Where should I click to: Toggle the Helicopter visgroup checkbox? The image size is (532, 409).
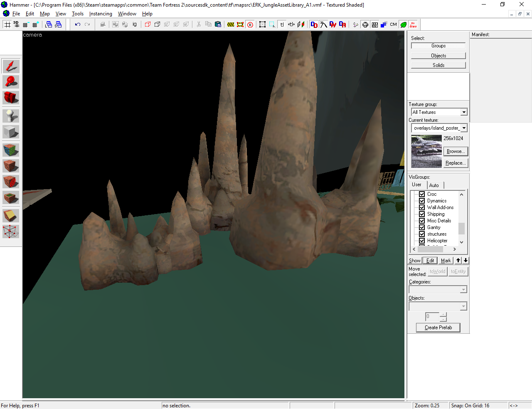coord(422,241)
